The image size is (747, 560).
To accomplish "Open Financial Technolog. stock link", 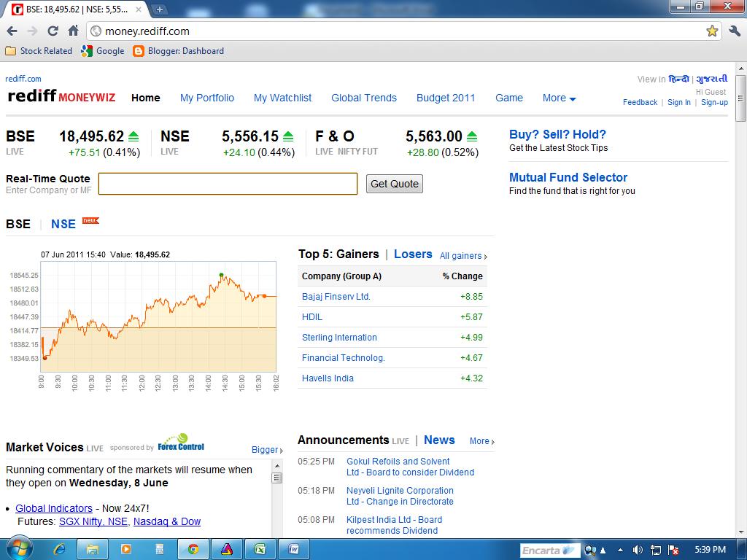I will pos(343,357).
